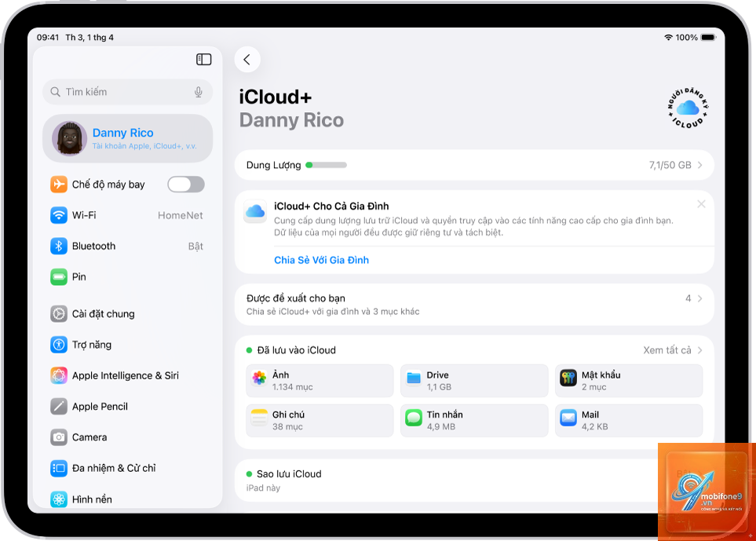
Task: Tap the chevron next to Xem tất cả
Action: pyautogui.click(x=699, y=350)
